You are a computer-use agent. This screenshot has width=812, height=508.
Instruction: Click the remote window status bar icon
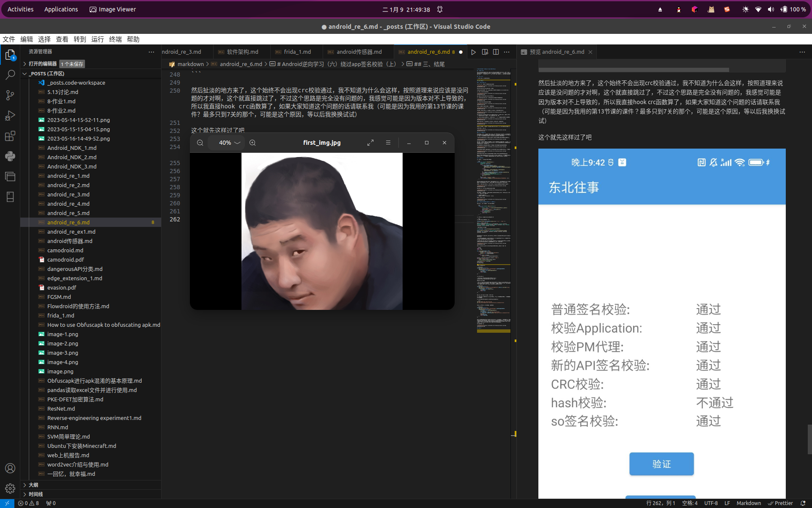point(7,503)
